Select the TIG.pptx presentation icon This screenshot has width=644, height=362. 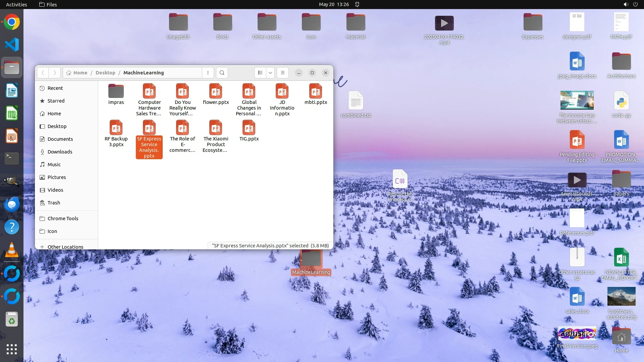249,128
